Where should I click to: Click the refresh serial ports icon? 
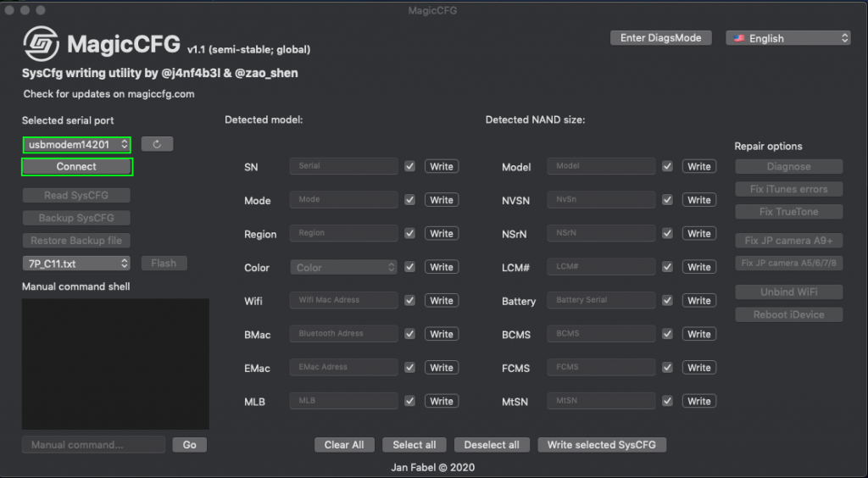coord(157,144)
